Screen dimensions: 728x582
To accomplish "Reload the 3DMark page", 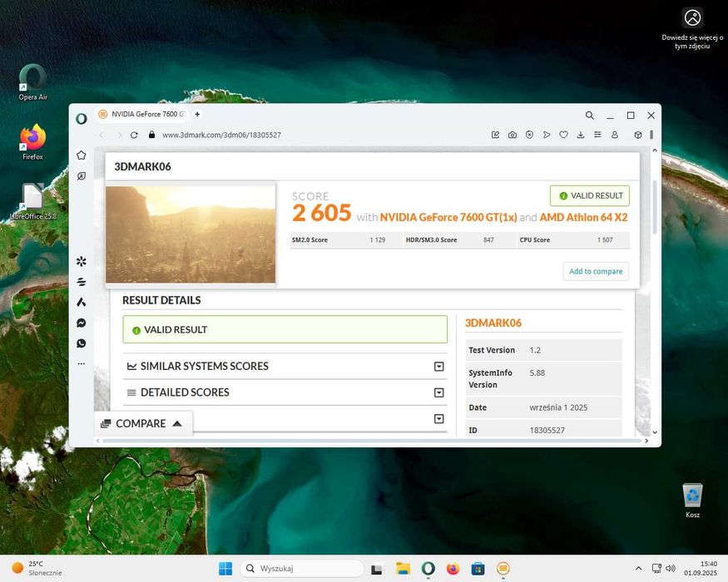I will pyautogui.click(x=134, y=135).
